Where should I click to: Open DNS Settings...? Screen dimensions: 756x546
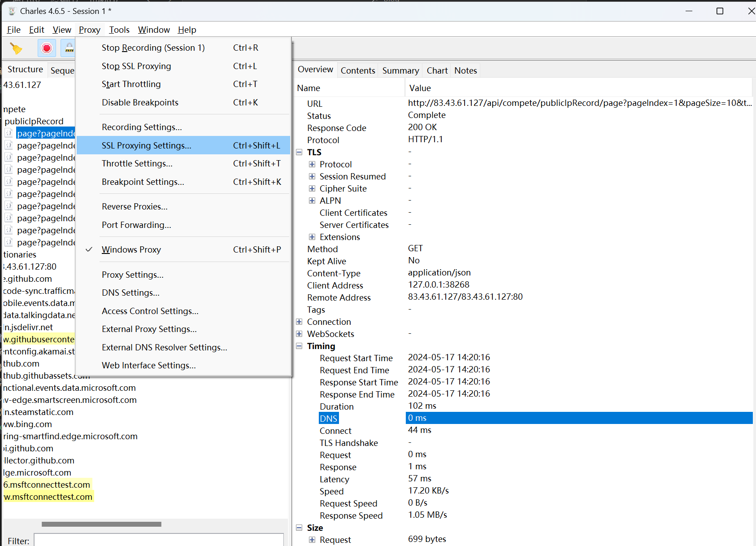(184, 293)
